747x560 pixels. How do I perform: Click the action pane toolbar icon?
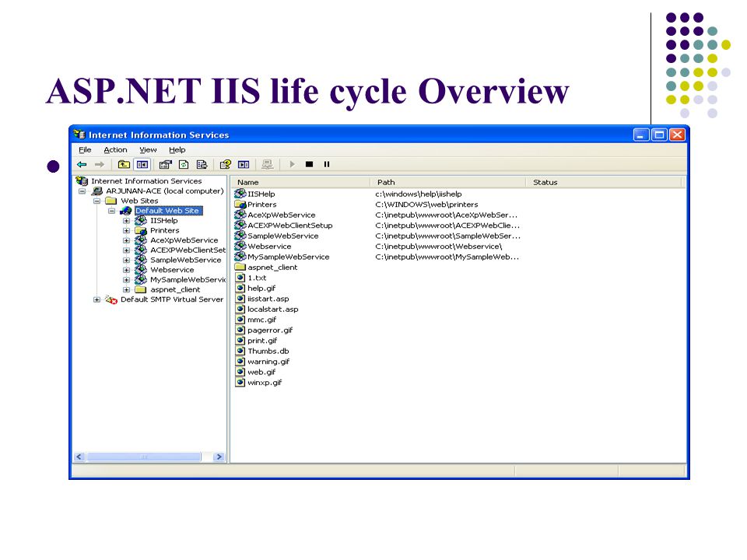click(x=244, y=164)
